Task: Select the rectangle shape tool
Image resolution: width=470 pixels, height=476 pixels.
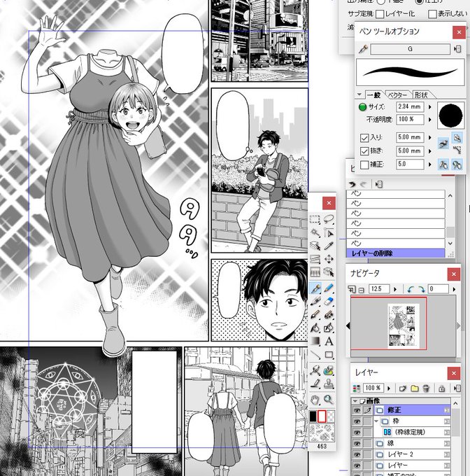Action: [x=329, y=355]
